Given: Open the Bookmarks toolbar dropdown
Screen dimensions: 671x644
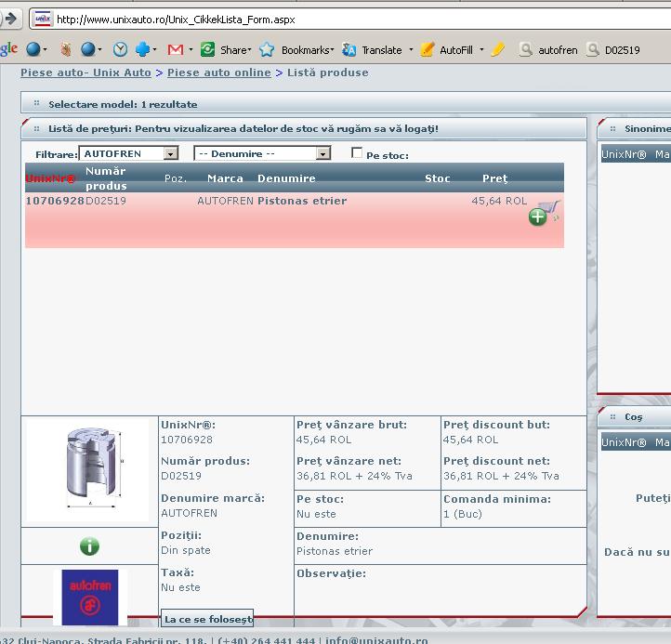Looking at the screenshot, I should coord(308,49).
